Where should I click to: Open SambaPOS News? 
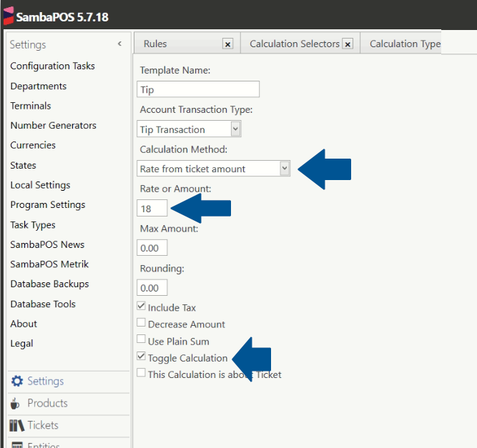[47, 244]
